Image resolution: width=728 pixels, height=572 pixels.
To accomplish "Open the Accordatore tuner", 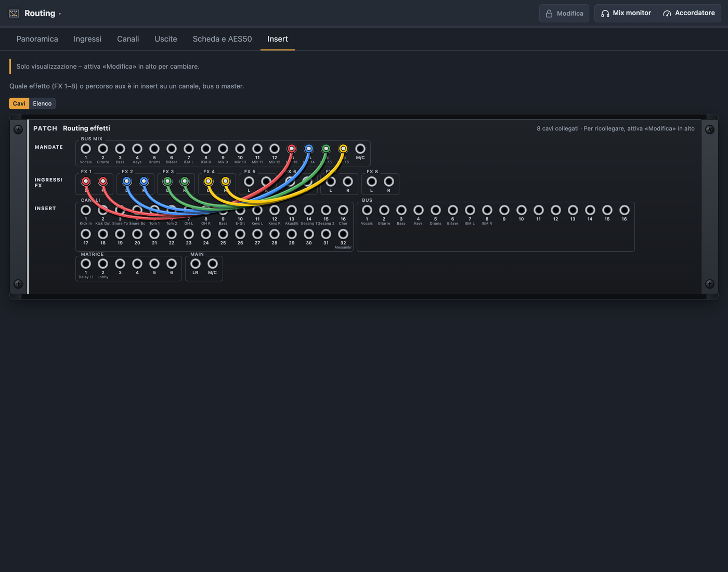I will tap(689, 13).
